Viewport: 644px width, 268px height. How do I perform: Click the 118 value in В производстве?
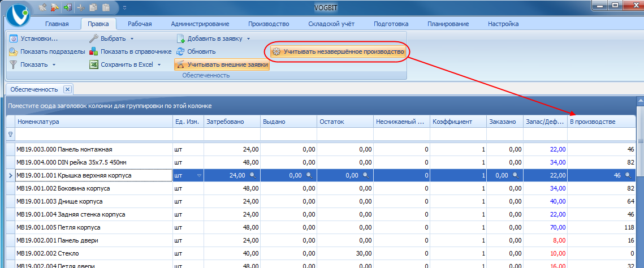coord(629,227)
